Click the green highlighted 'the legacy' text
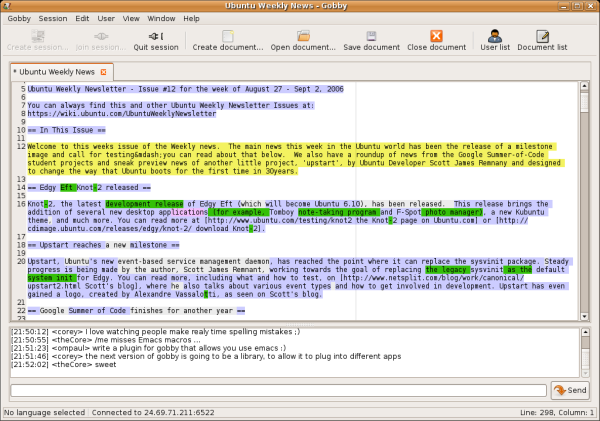 446,269
